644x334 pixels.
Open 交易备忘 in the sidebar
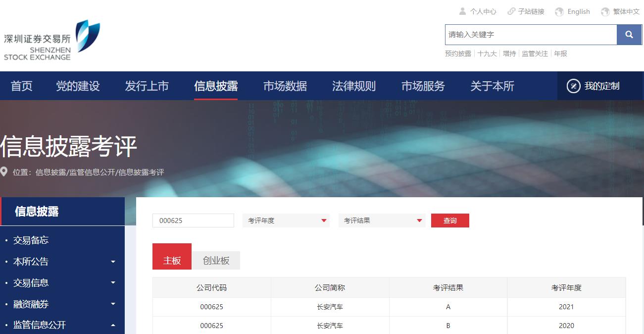pos(31,240)
